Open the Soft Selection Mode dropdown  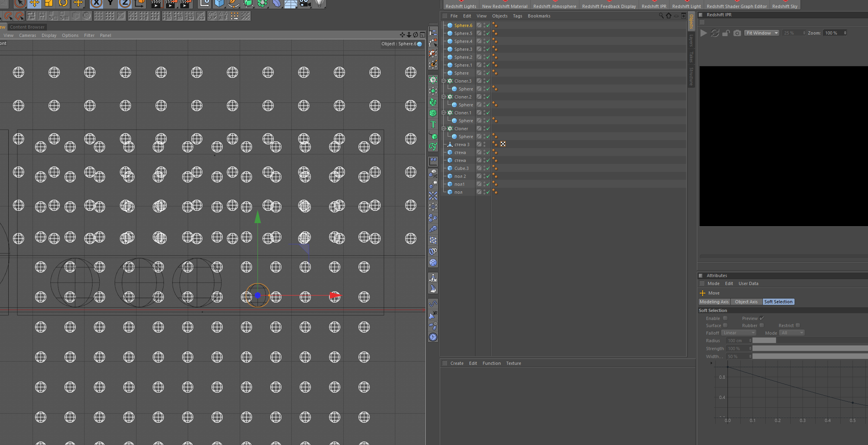(x=792, y=333)
